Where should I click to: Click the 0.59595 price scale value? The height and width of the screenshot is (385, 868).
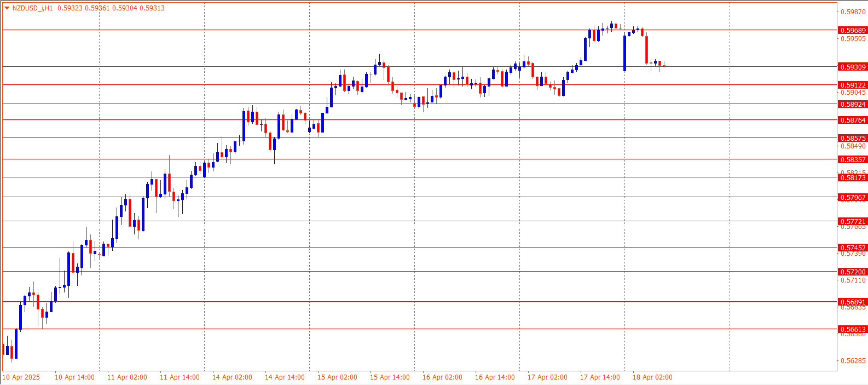(853, 38)
